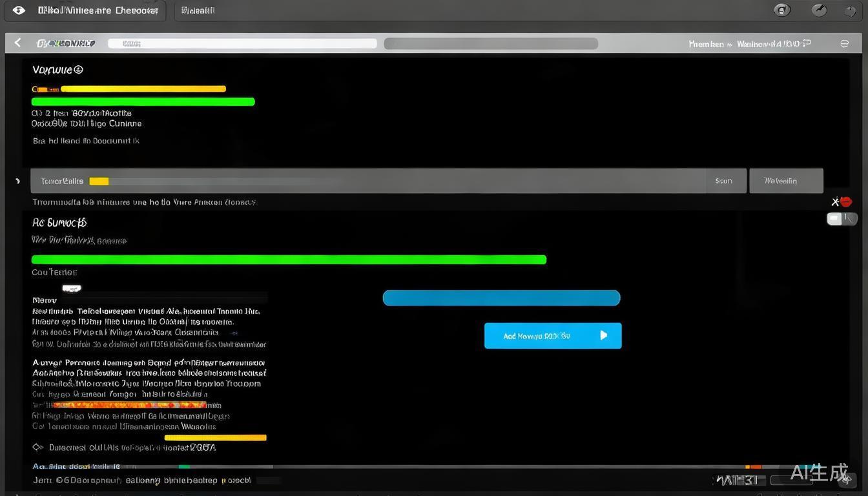
Task: Click the back arrow in the gray toolbar
Action: (17, 43)
